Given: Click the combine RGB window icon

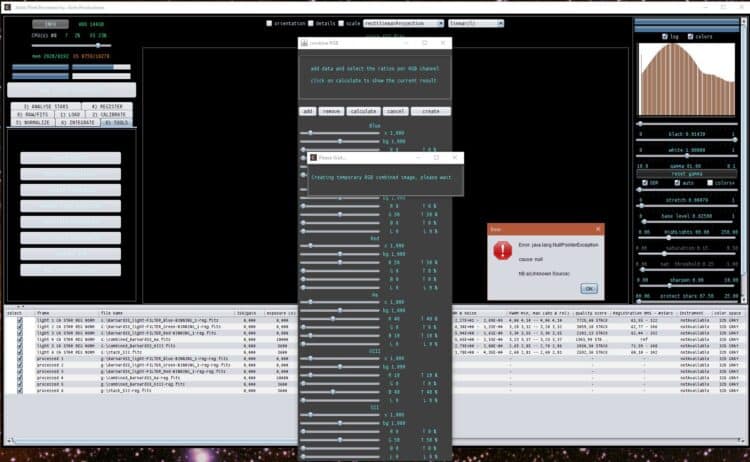Looking at the screenshot, I should (x=304, y=43).
